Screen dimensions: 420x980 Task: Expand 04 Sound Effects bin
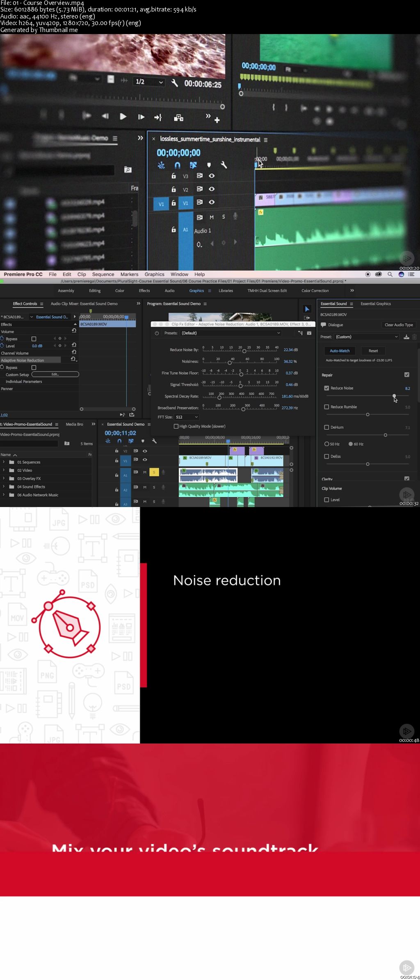(4, 487)
